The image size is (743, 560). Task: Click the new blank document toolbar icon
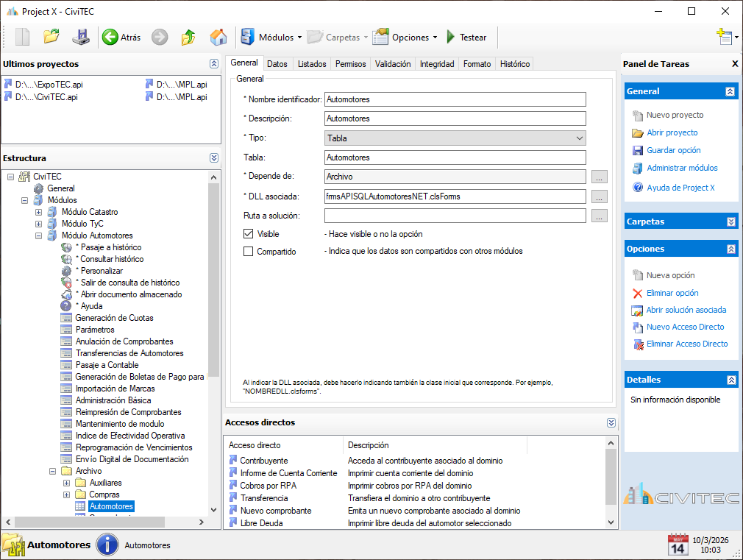pos(22,37)
